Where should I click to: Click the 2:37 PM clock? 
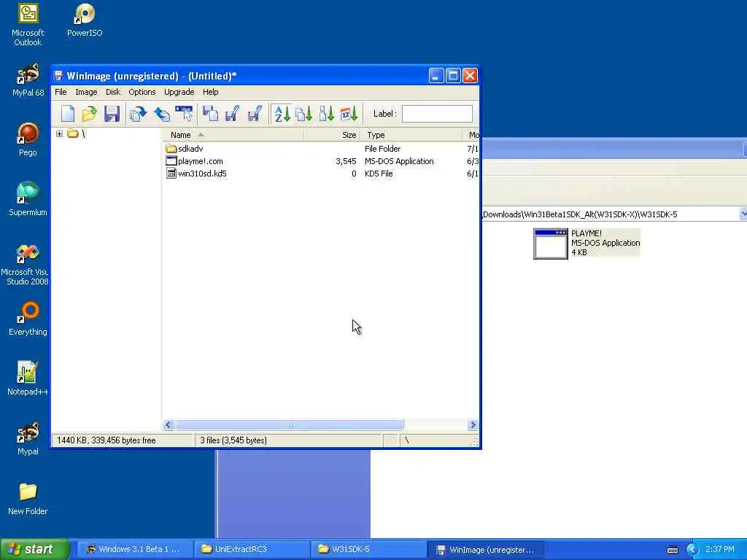[719, 550]
